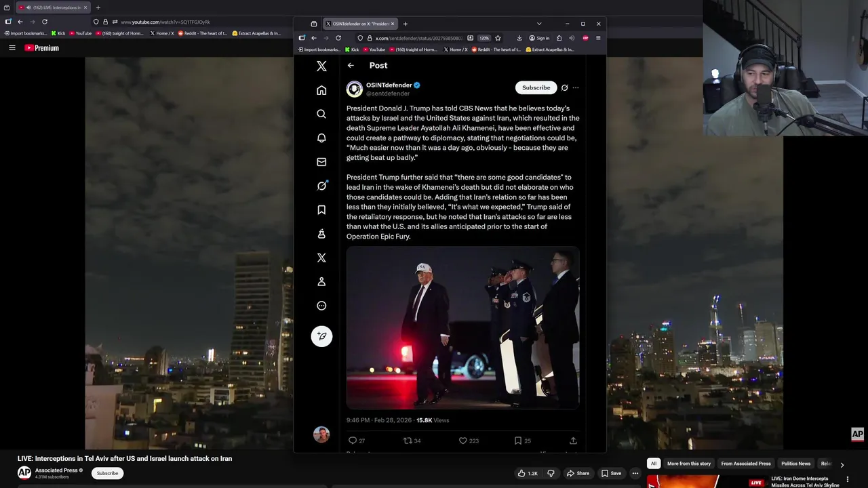Subscribe to the Associated Press channel
This screenshot has width=868, height=488.
107,473
